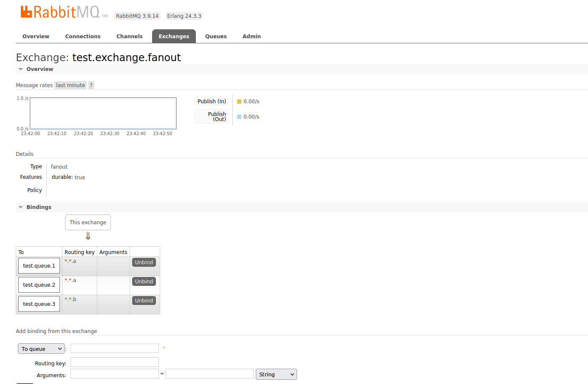This screenshot has height=384, width=588.
Task: Open test.queue.3 link
Action: (39, 304)
